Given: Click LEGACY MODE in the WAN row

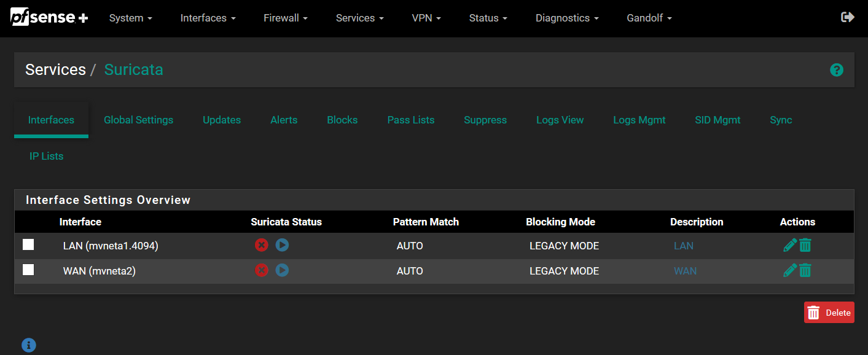Looking at the screenshot, I should (564, 271).
